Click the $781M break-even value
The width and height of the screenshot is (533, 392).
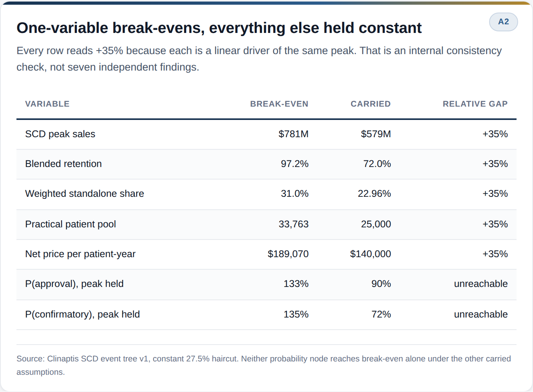click(x=294, y=134)
